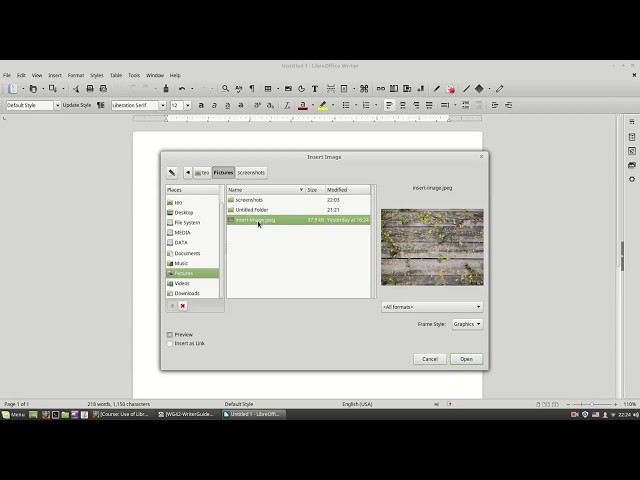This screenshot has width=640, height=480.
Task: Click the Undo arrow icon
Action: click(182, 89)
